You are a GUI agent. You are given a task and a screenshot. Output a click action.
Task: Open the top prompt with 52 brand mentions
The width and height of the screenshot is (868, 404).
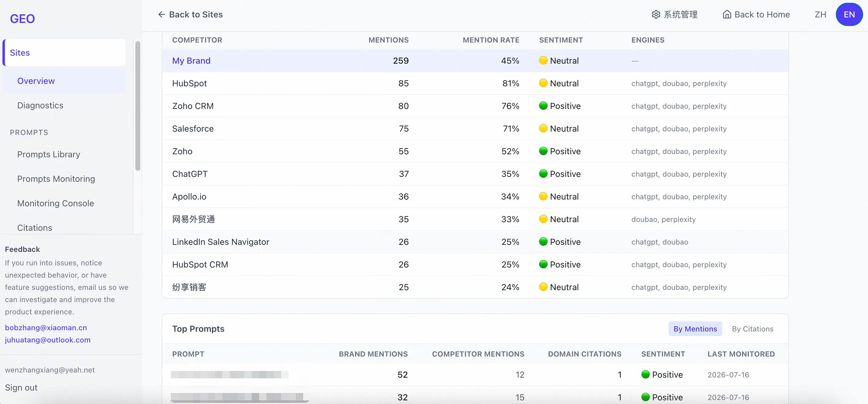229,375
